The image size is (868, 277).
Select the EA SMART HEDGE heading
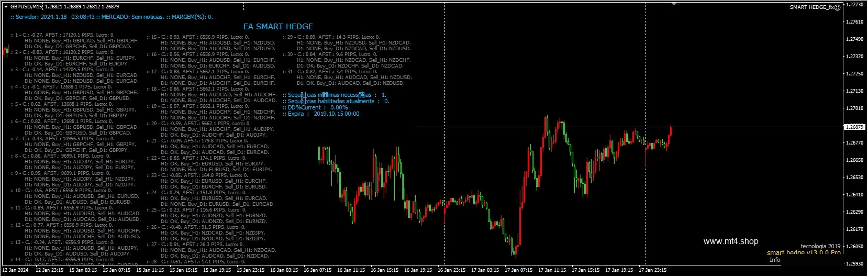coord(278,26)
